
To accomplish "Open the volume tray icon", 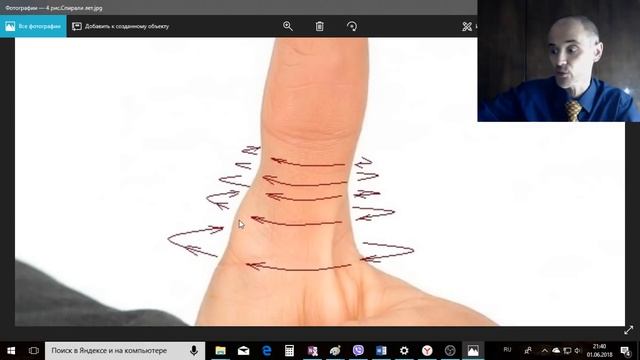I will 577,350.
